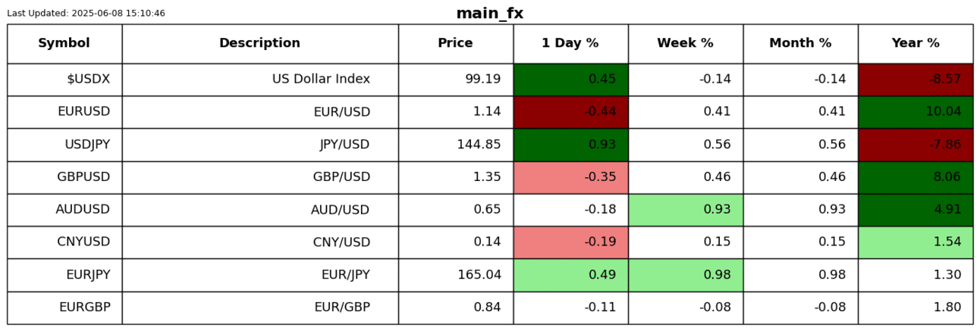Select the dark red EURUSD 1 Day cell
The image size is (980, 331).
pos(570,112)
